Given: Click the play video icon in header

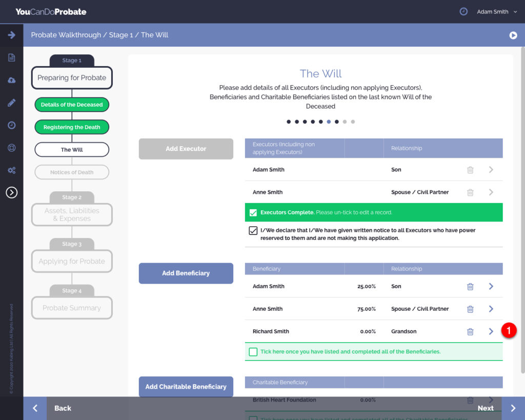Looking at the screenshot, I should pyautogui.click(x=513, y=35).
